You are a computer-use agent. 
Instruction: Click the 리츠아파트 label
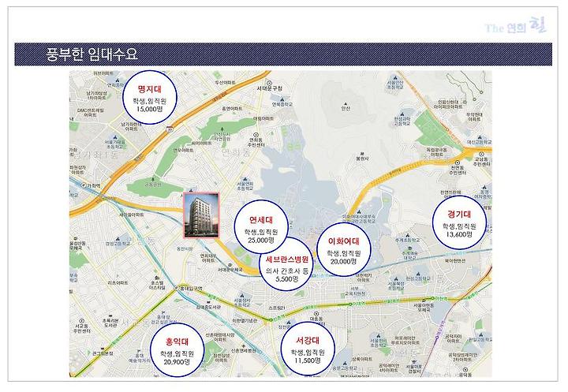[x=117, y=282]
